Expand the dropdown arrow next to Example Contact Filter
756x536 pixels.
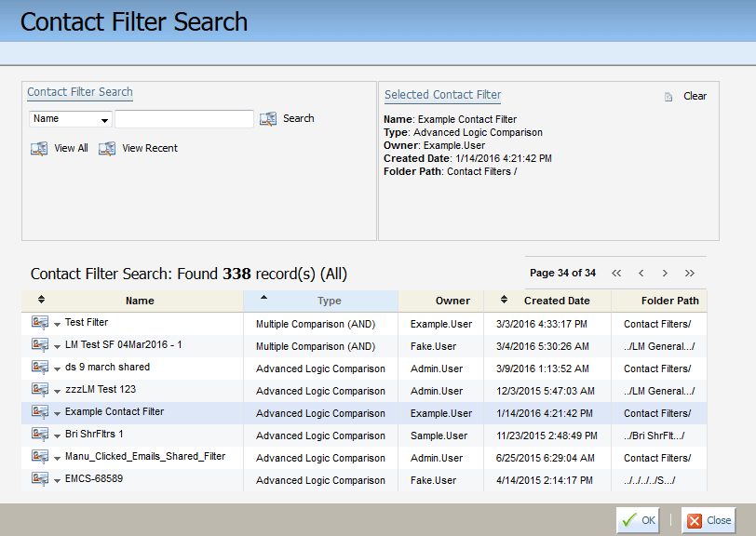(x=56, y=412)
